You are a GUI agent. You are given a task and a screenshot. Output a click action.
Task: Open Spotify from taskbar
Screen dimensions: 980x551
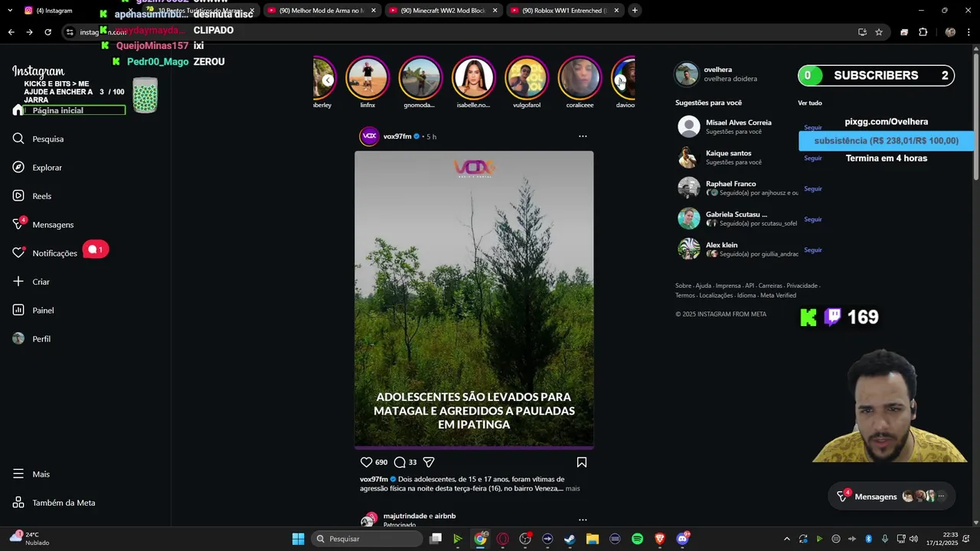pyautogui.click(x=637, y=539)
